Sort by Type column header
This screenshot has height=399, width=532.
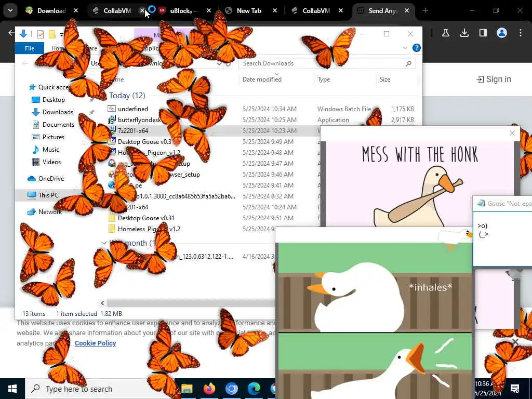324,79
